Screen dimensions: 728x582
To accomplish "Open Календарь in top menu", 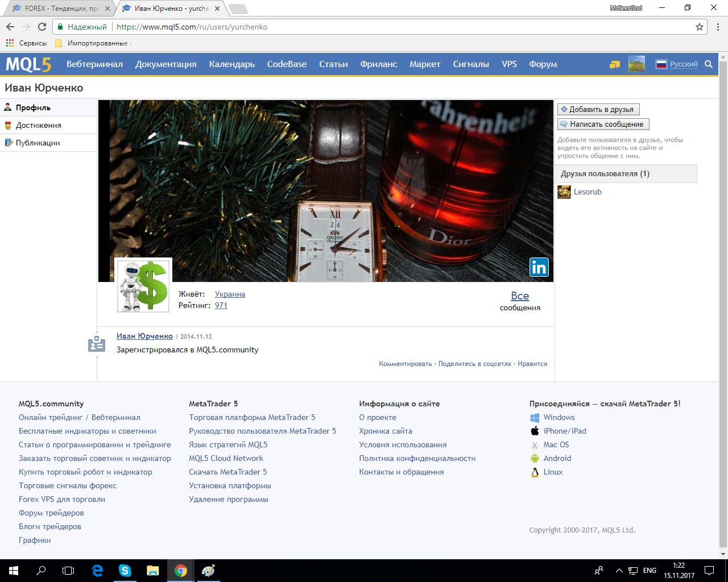I will (232, 64).
